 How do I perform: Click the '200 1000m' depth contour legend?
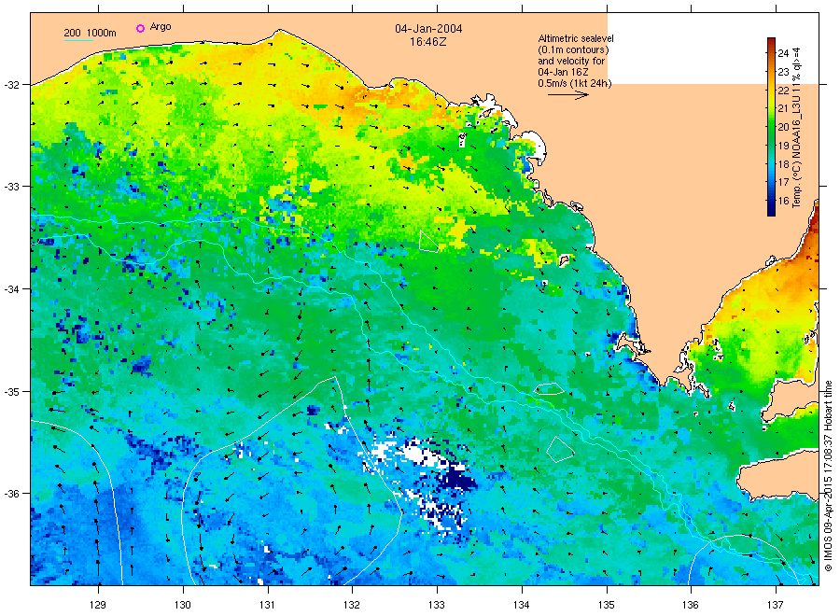[x=90, y=34]
